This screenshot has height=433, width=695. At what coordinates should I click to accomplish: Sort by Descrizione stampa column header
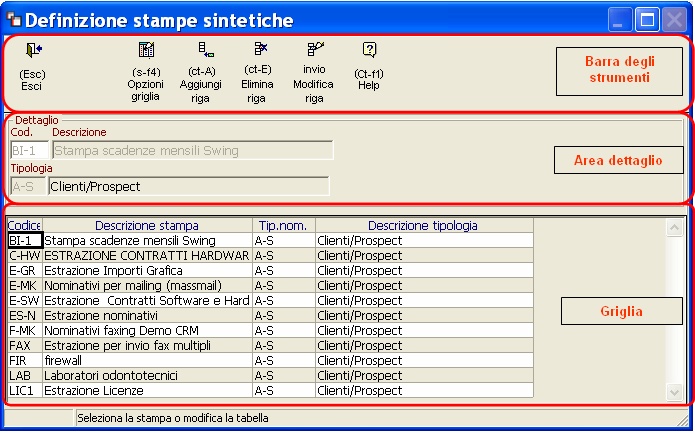click(147, 226)
